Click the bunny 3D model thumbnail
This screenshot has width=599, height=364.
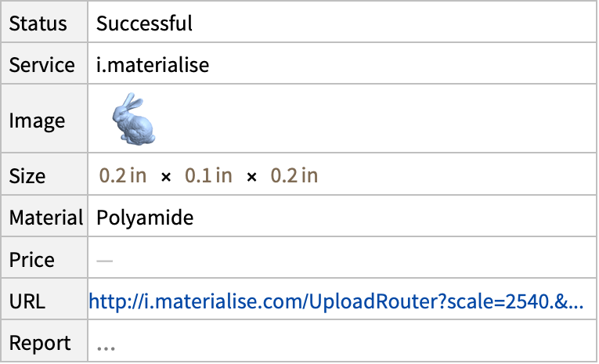tap(134, 119)
